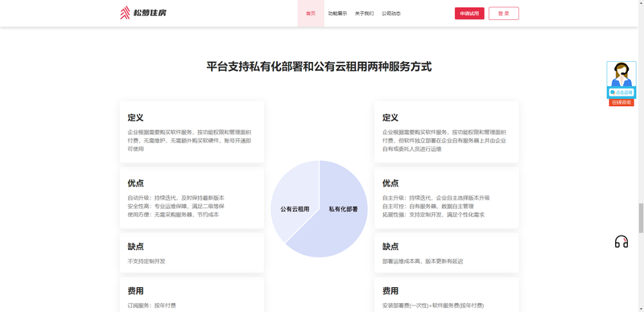Click the 点击咨询 chat button
The image size is (644, 312).
click(621, 92)
